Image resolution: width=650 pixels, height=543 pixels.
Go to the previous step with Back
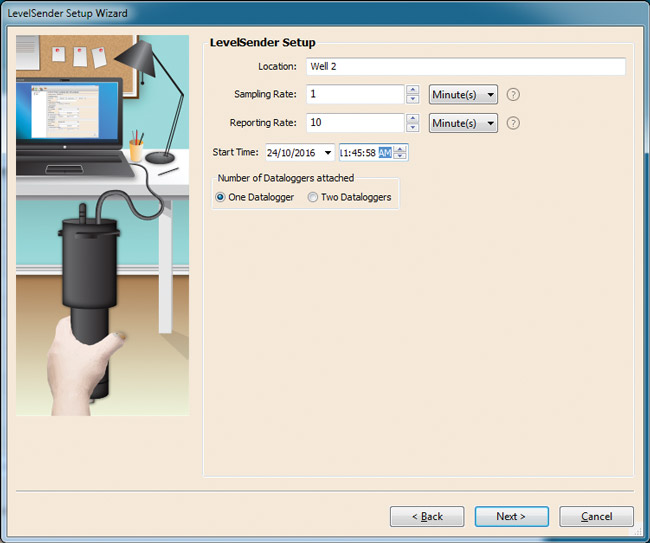427,516
